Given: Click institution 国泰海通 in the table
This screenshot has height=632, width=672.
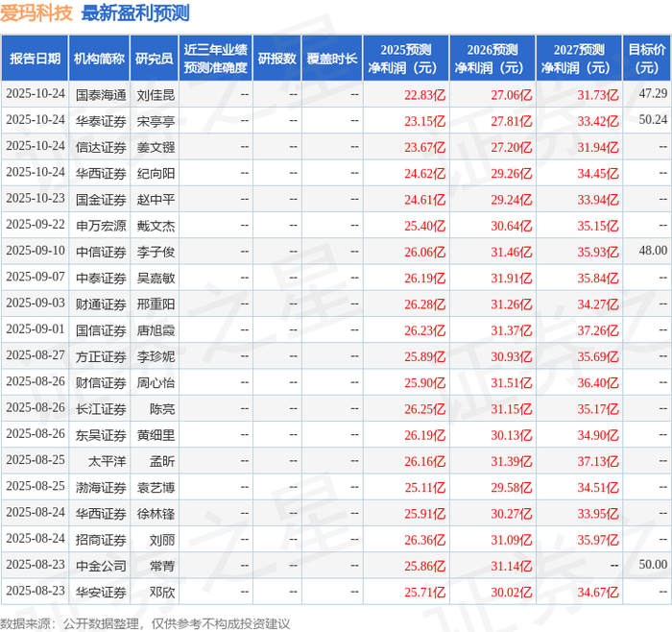Looking at the screenshot, I should (x=101, y=95).
